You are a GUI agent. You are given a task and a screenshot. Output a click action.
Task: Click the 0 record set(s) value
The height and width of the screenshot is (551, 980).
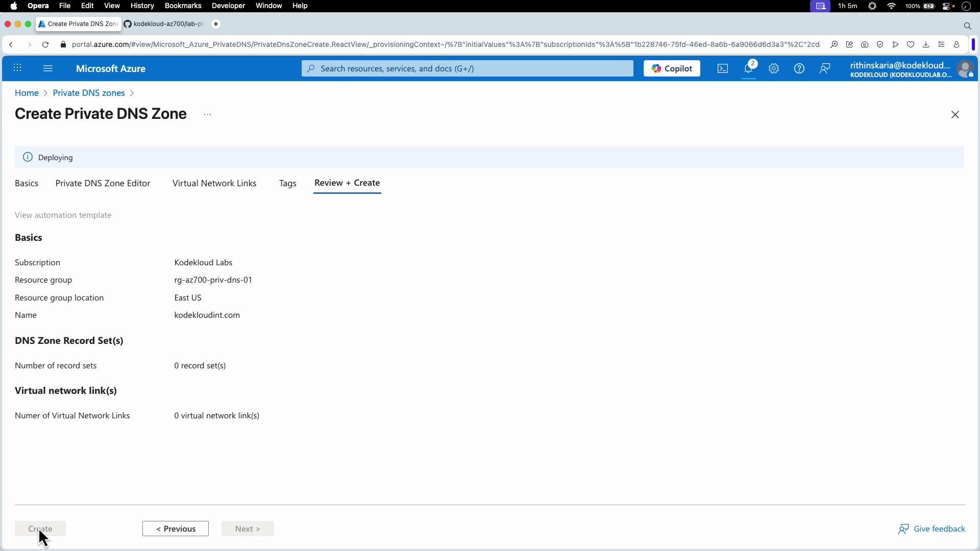click(x=200, y=366)
